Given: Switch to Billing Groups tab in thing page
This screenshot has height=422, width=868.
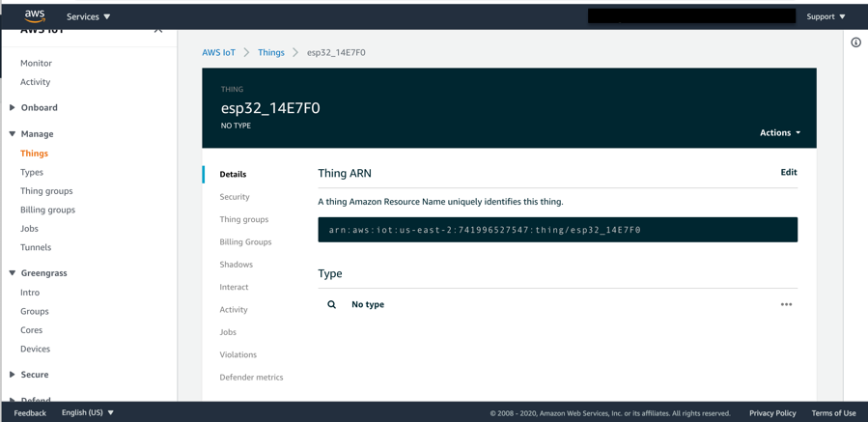Looking at the screenshot, I should click(x=245, y=242).
